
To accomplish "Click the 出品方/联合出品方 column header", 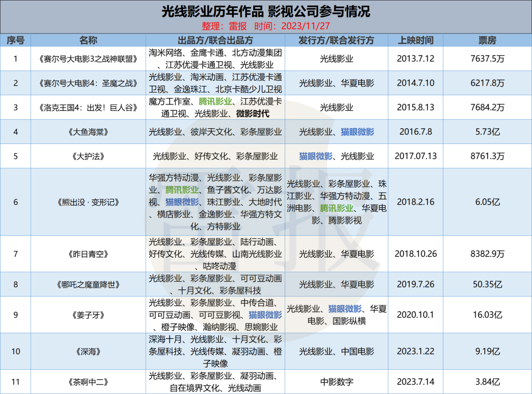I will 215,40.
